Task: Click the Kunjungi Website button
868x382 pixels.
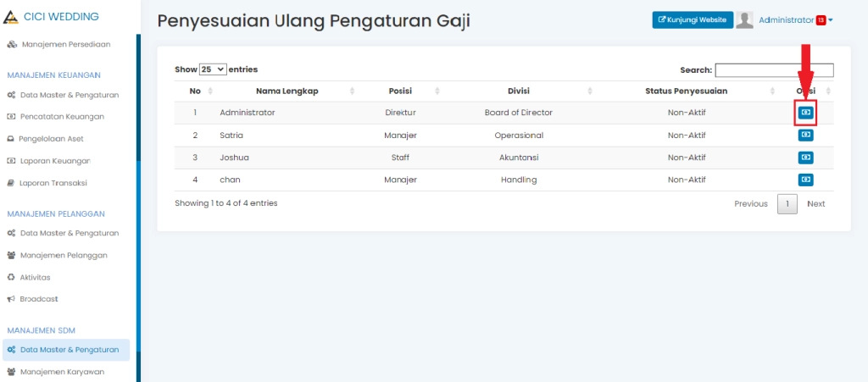Action: point(693,19)
